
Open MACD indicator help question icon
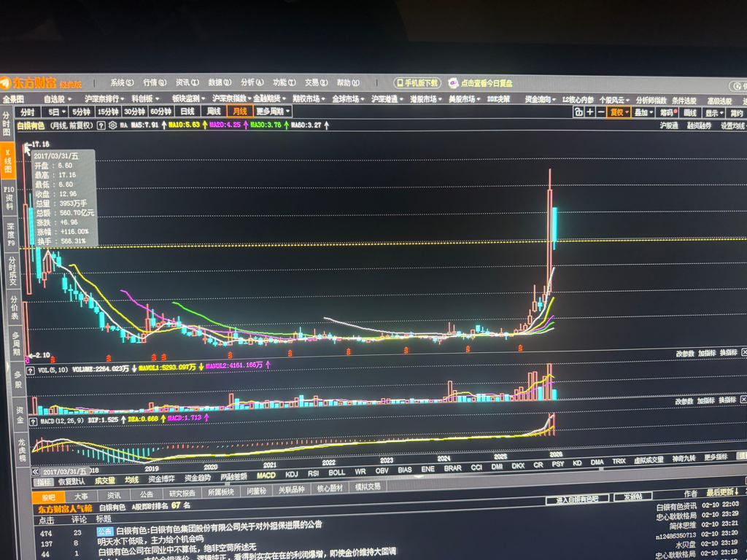click(33, 422)
